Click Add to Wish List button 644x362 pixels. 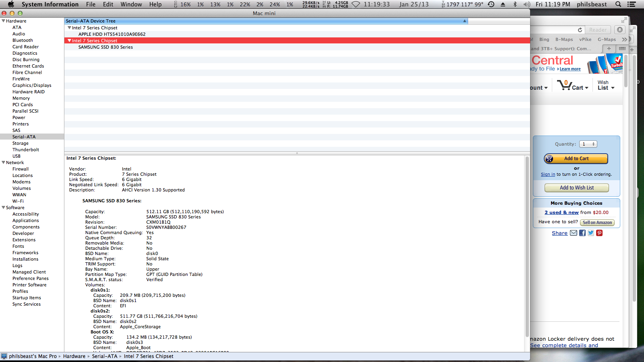(577, 188)
